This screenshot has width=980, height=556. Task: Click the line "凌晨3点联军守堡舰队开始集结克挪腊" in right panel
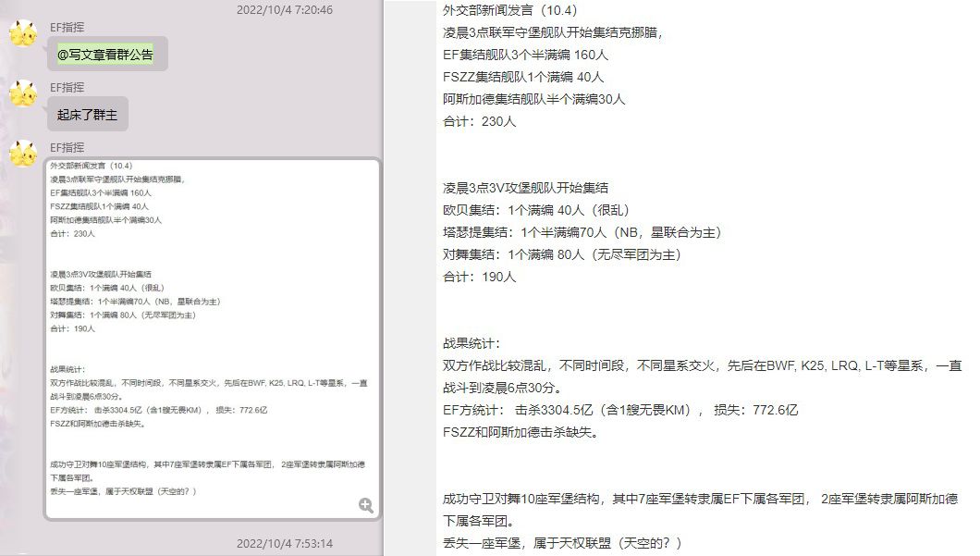tap(553, 32)
